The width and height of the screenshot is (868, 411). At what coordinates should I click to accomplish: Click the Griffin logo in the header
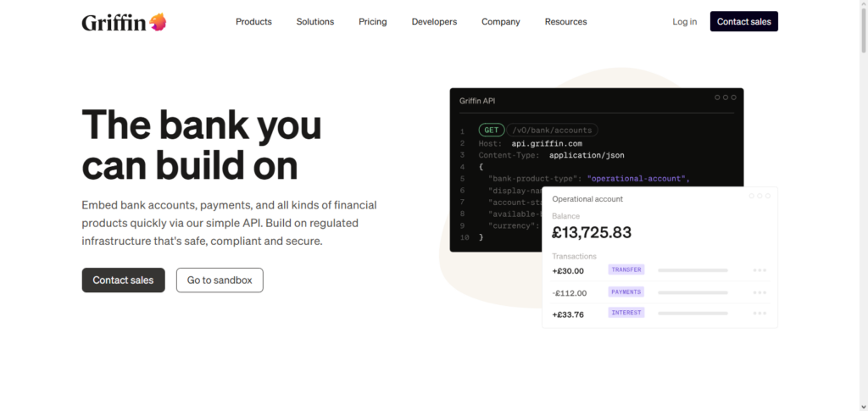124,22
